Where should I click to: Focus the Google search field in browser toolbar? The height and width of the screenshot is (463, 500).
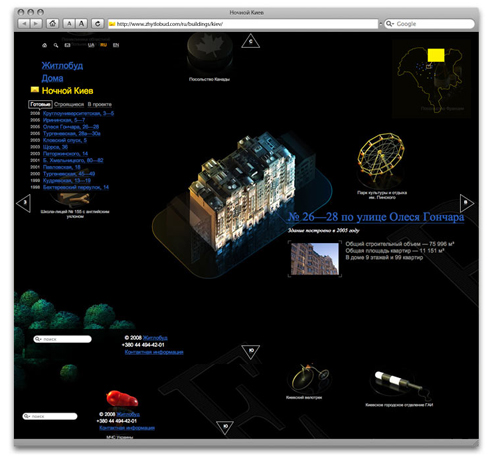(429, 24)
